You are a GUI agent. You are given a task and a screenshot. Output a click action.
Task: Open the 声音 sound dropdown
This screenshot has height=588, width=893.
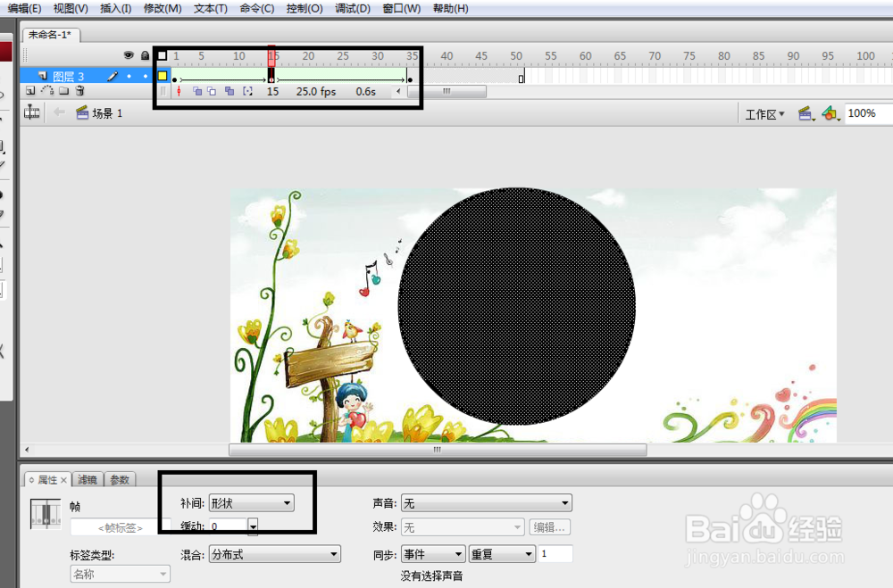coord(487,503)
